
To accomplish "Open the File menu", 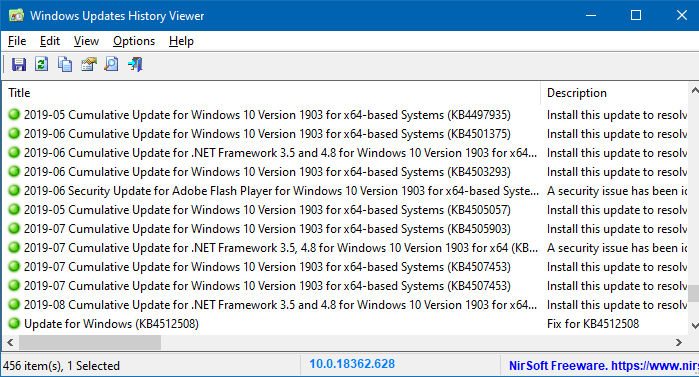I will (x=17, y=41).
